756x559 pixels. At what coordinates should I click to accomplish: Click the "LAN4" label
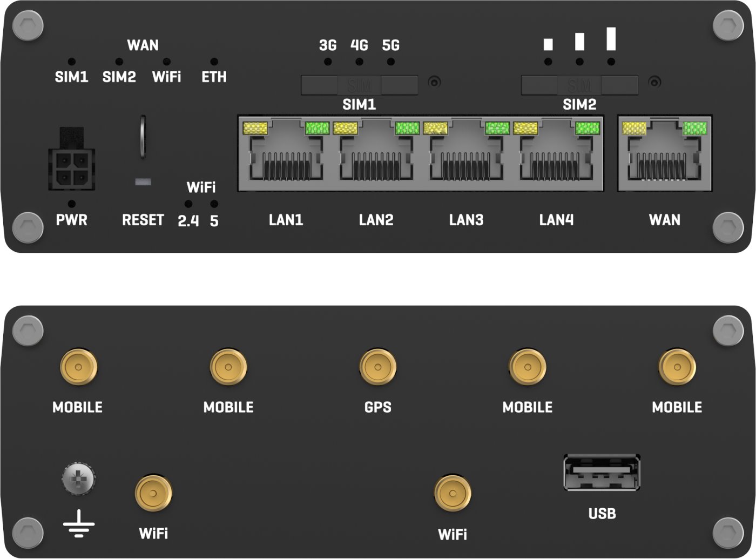point(556,220)
